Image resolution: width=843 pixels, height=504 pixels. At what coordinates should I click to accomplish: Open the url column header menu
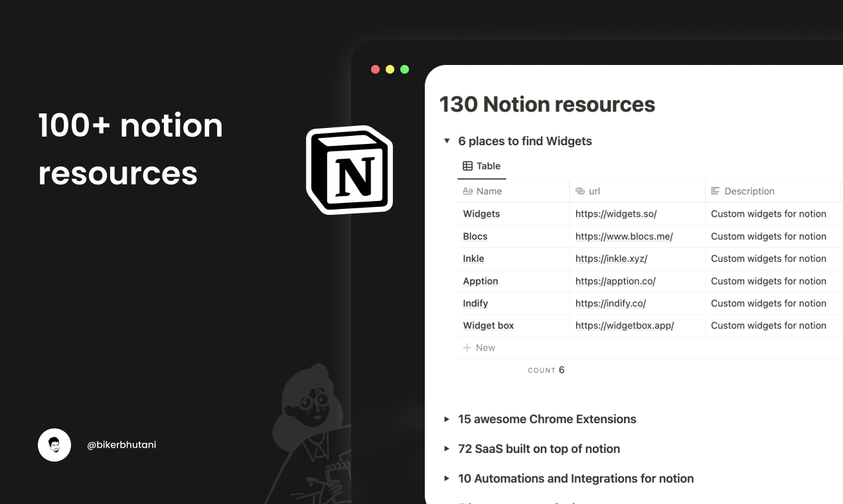(x=637, y=191)
